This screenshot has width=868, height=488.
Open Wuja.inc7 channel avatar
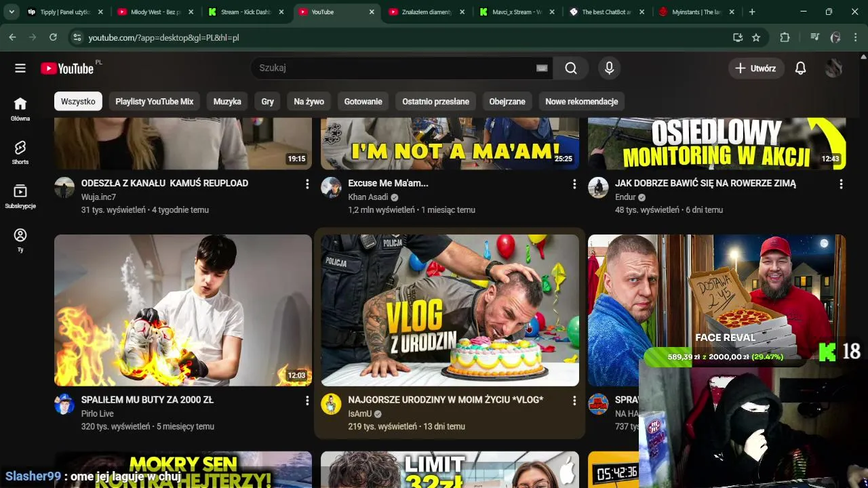point(64,188)
